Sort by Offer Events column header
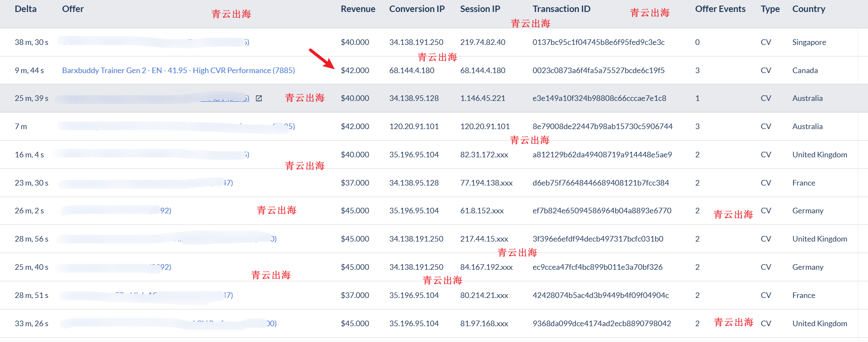This screenshot has height=342, width=868. 720,9
